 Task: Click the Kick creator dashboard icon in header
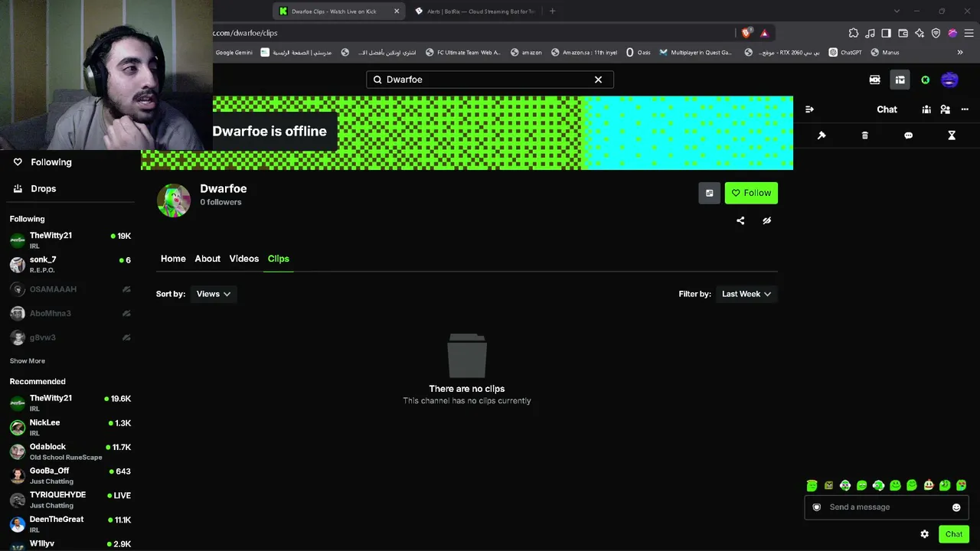[875, 80]
